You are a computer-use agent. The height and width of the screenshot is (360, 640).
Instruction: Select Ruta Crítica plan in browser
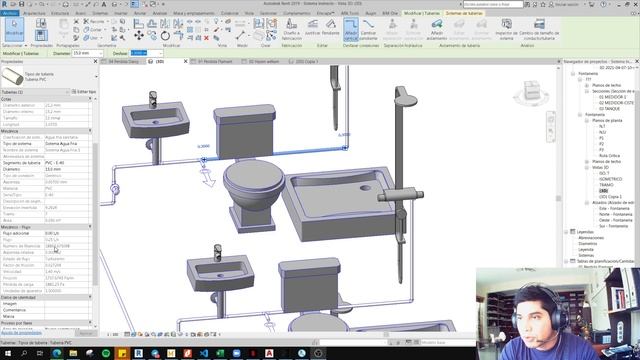coord(609,156)
